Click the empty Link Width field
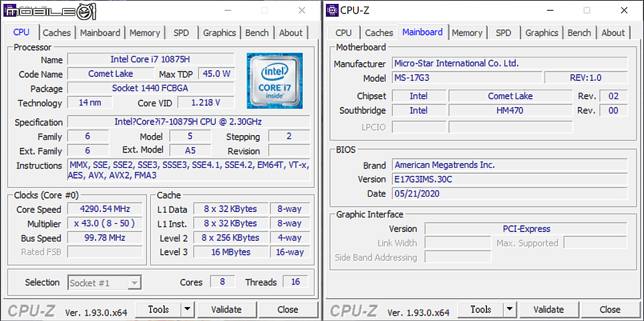The width and height of the screenshot is (644, 321). [x=458, y=243]
